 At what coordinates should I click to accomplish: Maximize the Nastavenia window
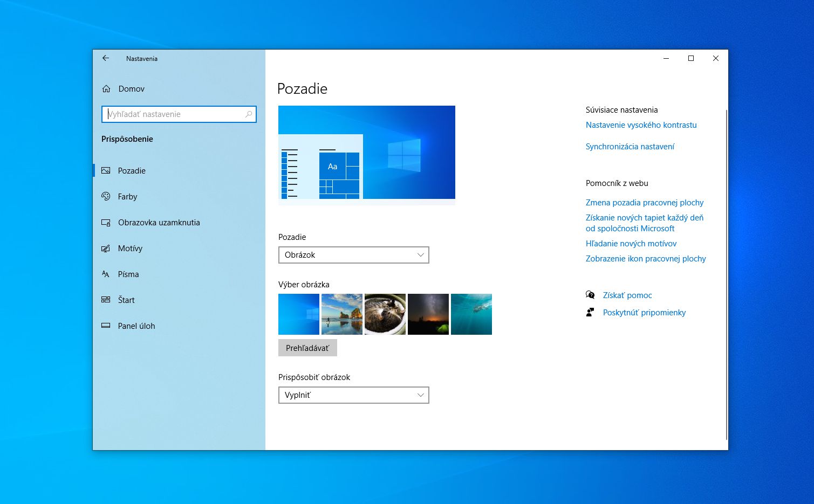[691, 58]
